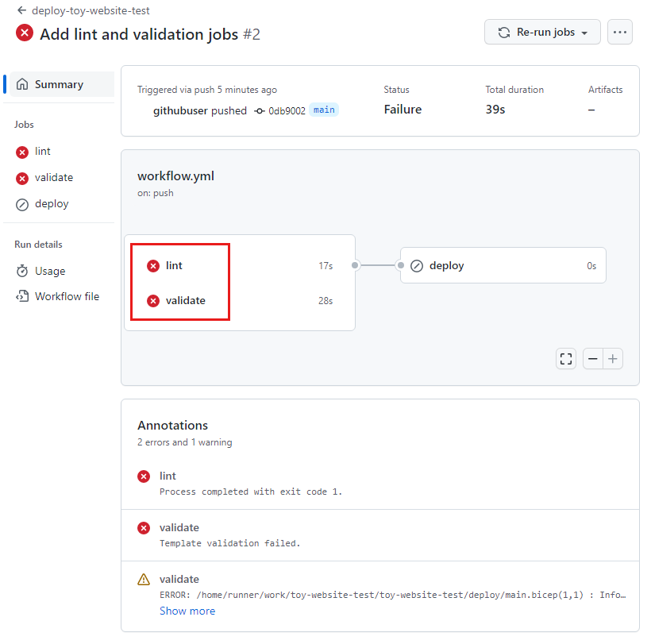This screenshot has width=651, height=644.
Task: Click Show more on the validate warning
Action: coord(187,611)
